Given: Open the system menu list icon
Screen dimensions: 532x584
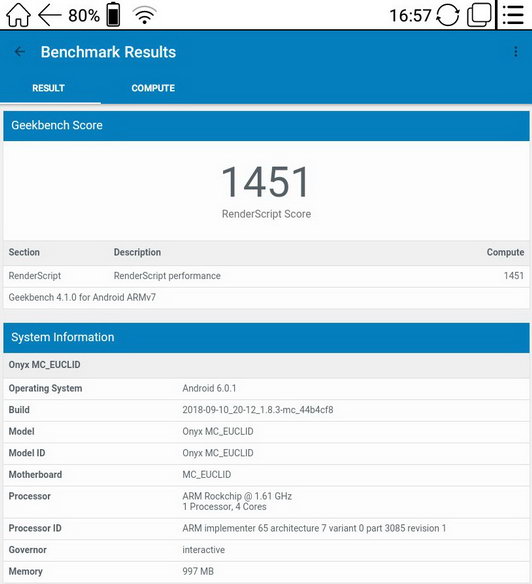Looking at the screenshot, I should pyautogui.click(x=513, y=15).
